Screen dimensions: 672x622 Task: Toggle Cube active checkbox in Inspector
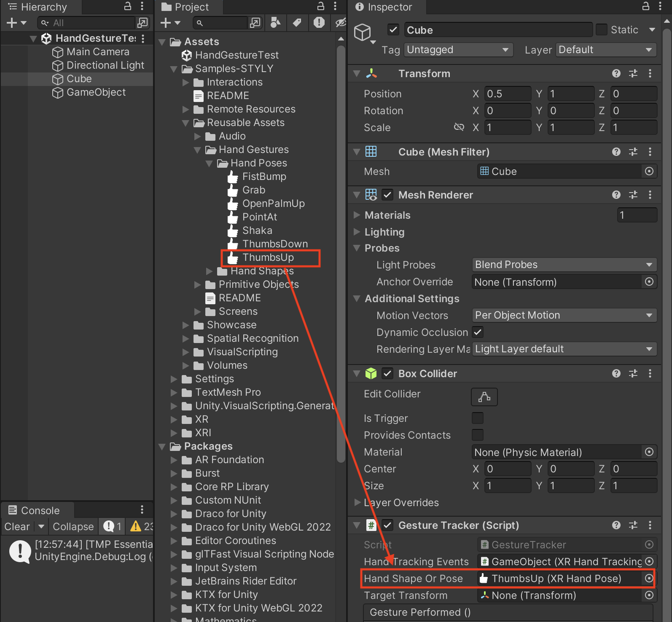[393, 30]
